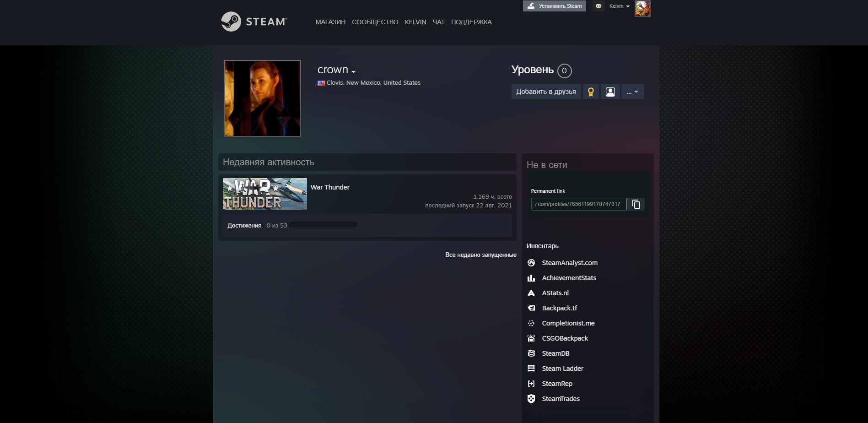Image resolution: width=868 pixels, height=423 pixels.
Task: Click the War Thunder game title
Action: tap(330, 187)
